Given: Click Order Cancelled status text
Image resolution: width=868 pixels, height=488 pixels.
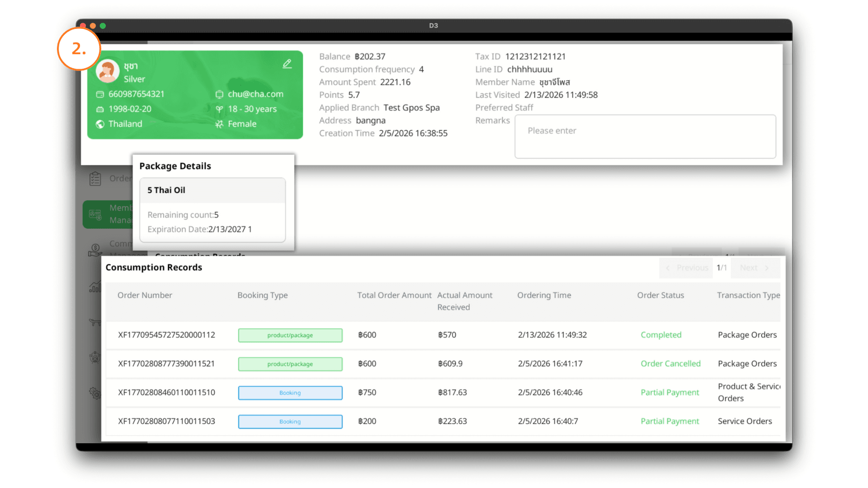Looking at the screenshot, I should tap(670, 364).
